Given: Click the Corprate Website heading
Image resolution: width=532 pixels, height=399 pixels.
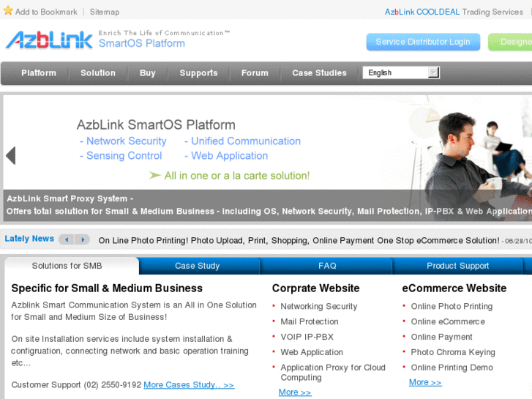Looking at the screenshot, I should point(315,288).
